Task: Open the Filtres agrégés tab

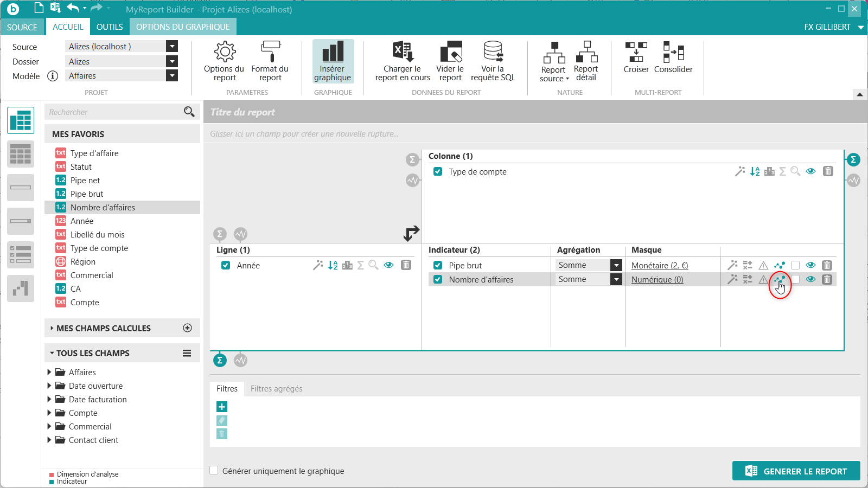Action: pyautogui.click(x=276, y=388)
